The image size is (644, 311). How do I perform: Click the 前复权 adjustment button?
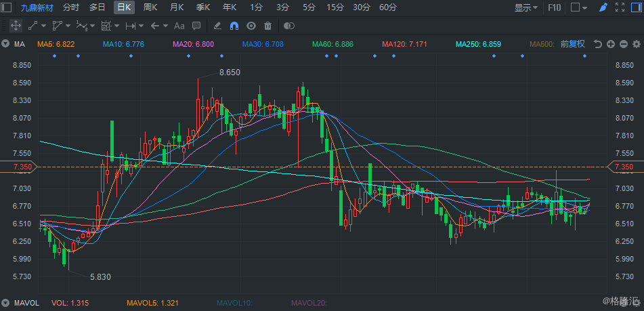point(572,44)
